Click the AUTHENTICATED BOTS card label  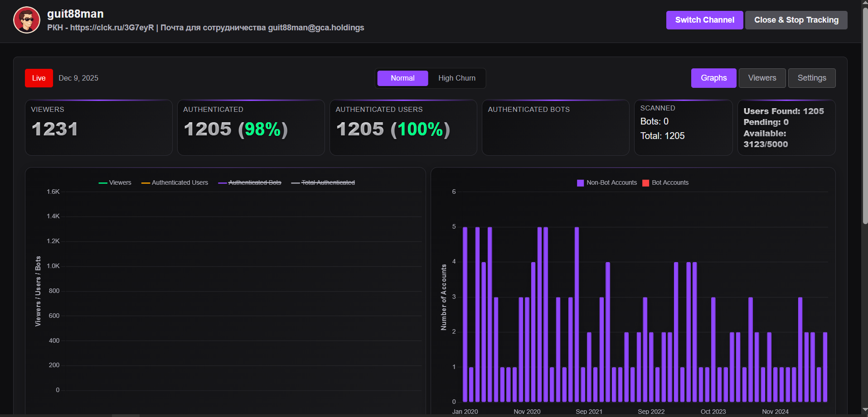coord(529,110)
